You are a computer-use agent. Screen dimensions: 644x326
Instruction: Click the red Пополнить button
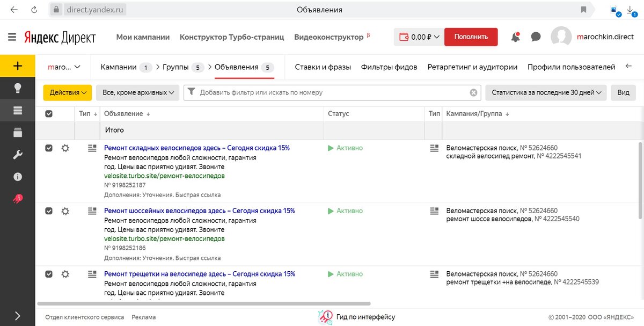coord(471,37)
